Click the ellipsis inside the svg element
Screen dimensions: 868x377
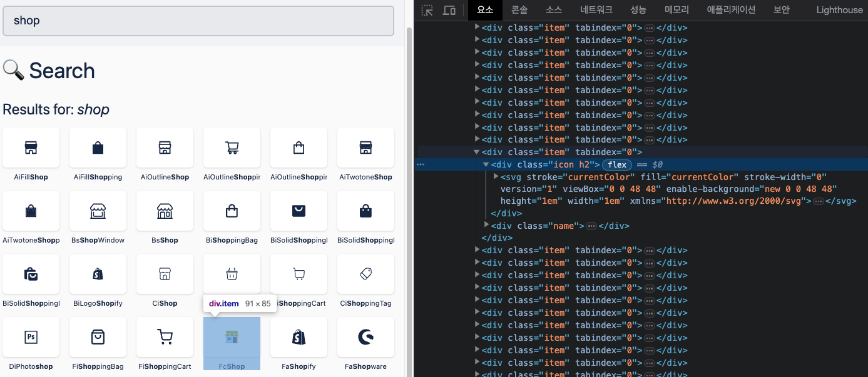tap(818, 201)
